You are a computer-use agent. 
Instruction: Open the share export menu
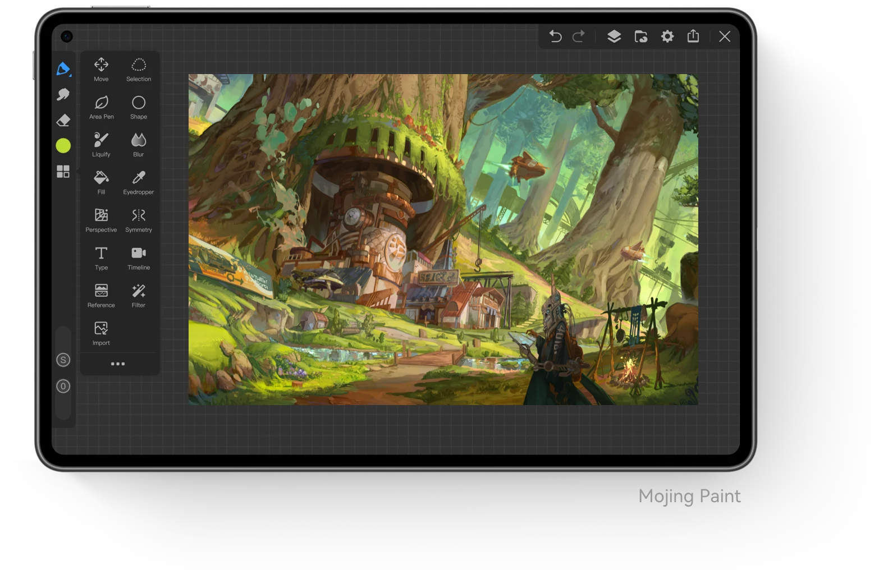tap(693, 36)
